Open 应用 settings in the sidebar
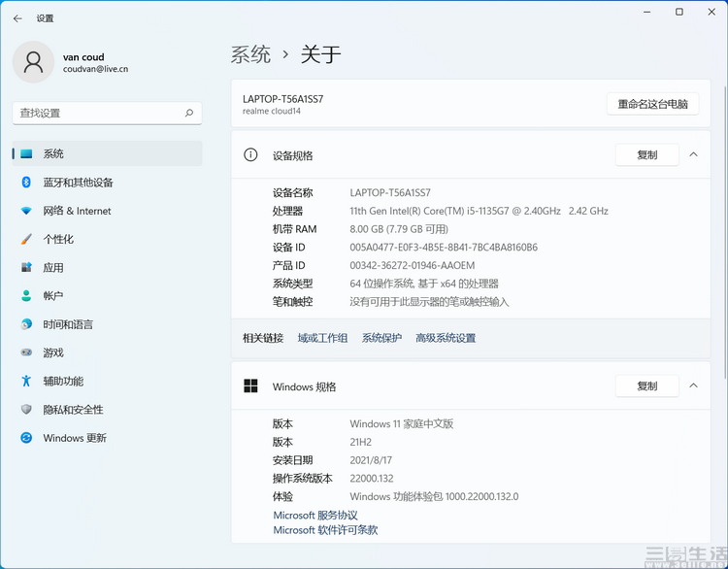This screenshot has width=728, height=569. [x=107, y=268]
